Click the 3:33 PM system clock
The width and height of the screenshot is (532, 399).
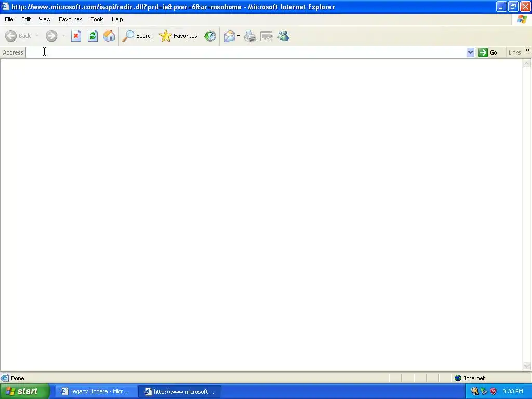point(513,391)
